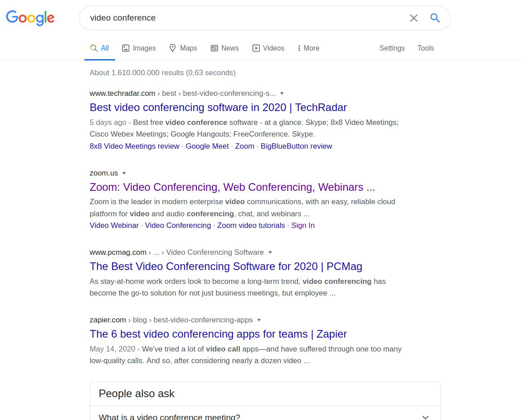This screenshot has height=420, width=523.
Task: Clear the search box with X icon
Action: coord(414,18)
